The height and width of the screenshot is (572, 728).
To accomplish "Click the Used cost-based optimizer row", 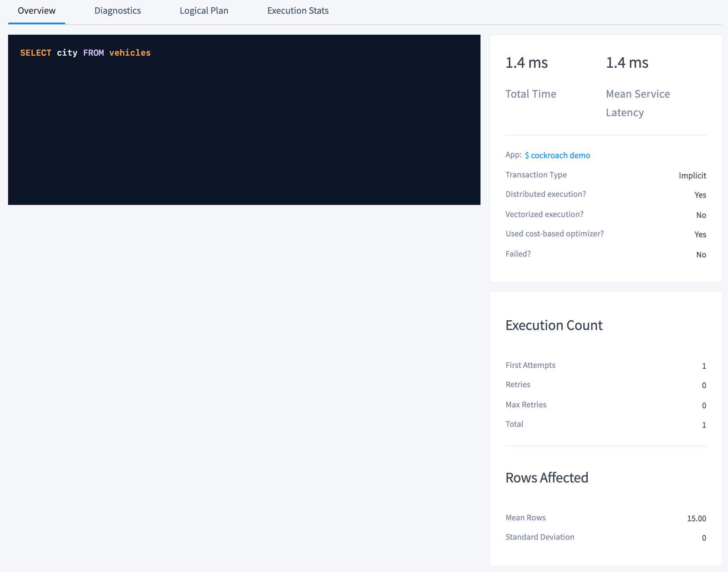I will pyautogui.click(x=605, y=234).
